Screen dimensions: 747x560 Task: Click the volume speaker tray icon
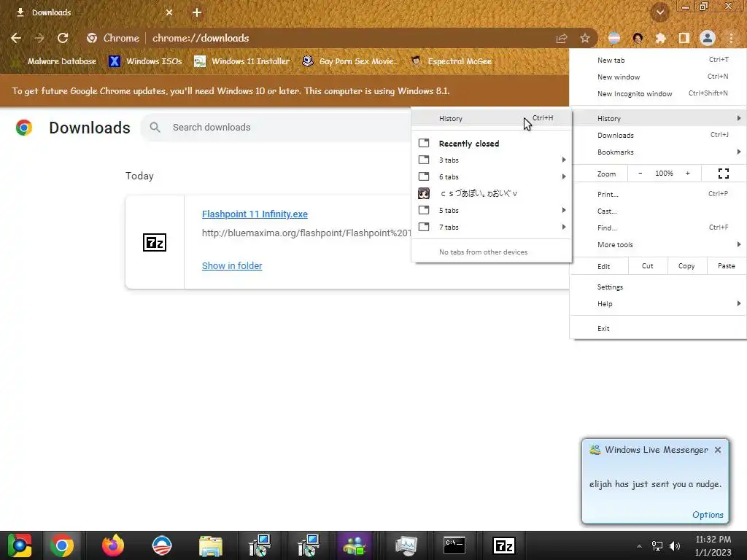click(675, 546)
